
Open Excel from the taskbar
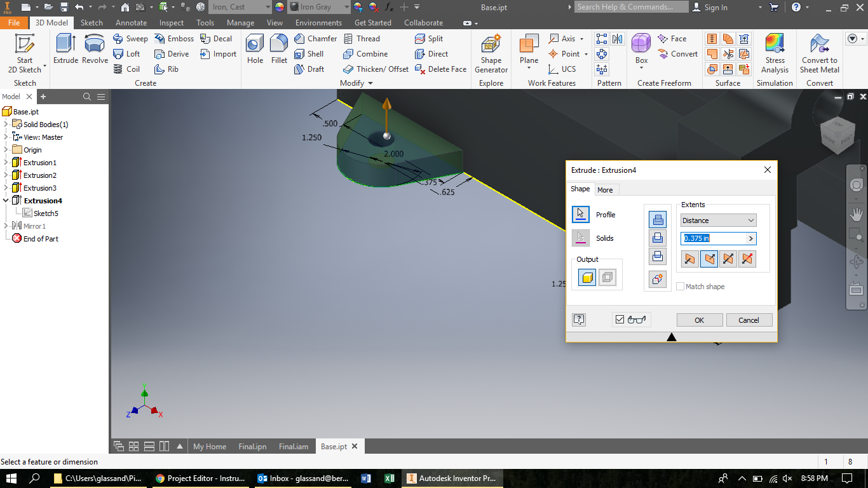390,478
